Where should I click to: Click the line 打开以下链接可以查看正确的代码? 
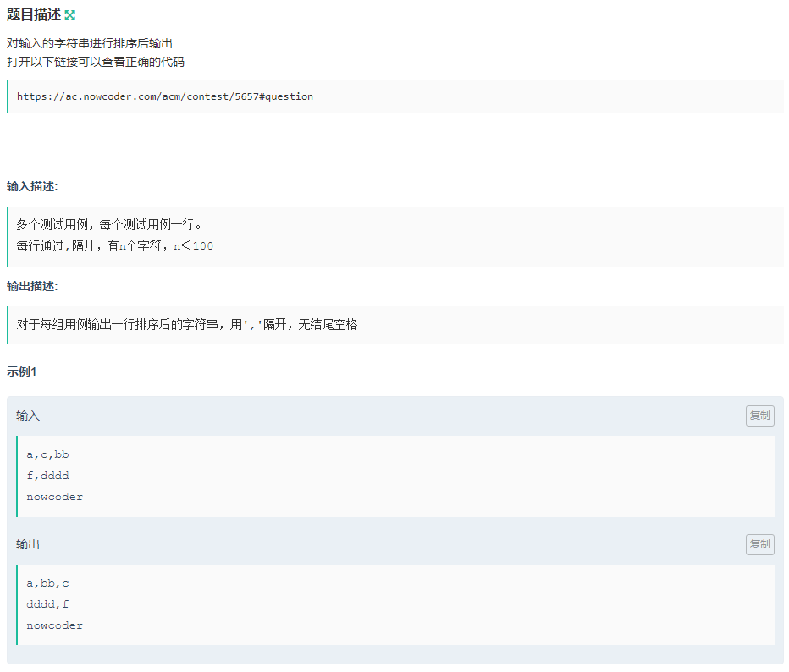click(x=96, y=62)
